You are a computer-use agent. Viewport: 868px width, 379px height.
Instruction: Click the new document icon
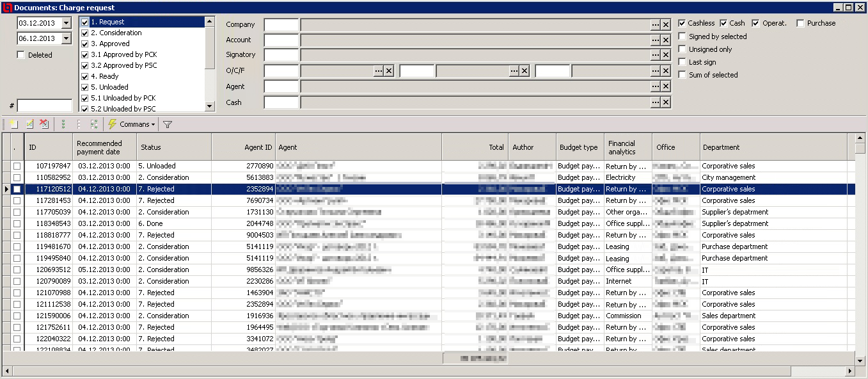[13, 124]
